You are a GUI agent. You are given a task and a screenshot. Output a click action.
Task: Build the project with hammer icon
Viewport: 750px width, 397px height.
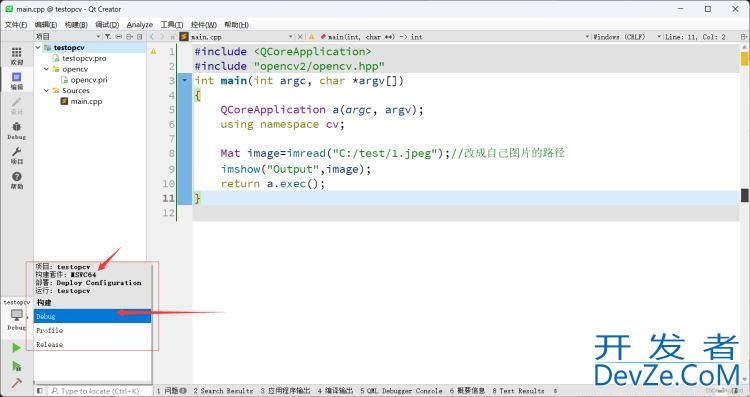16,383
